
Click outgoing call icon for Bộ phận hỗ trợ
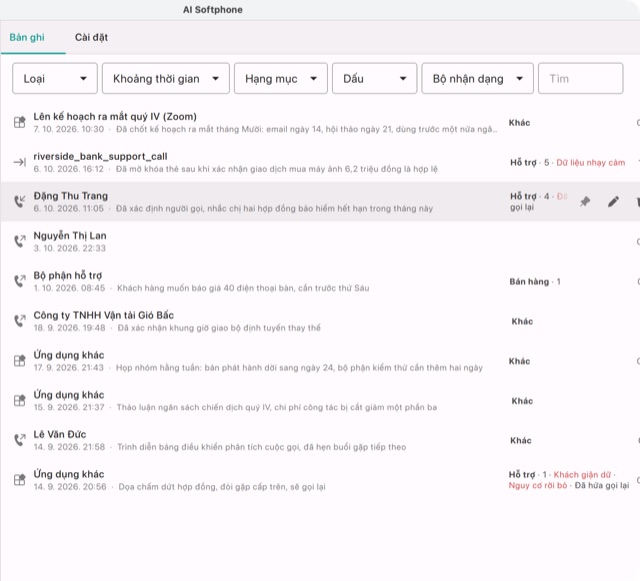pyautogui.click(x=20, y=281)
